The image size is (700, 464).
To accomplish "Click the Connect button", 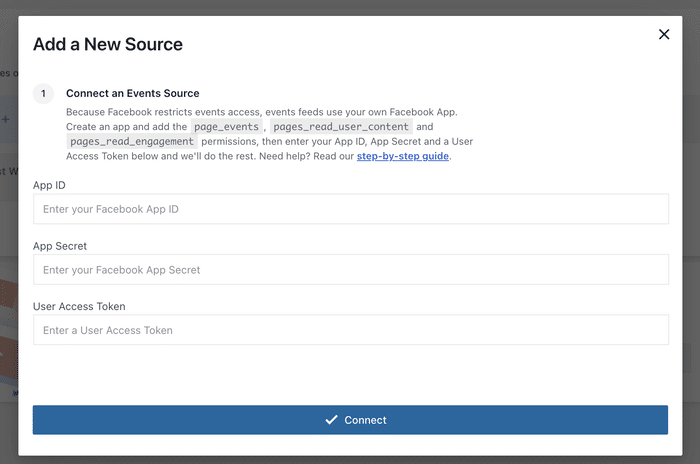I will [350, 420].
